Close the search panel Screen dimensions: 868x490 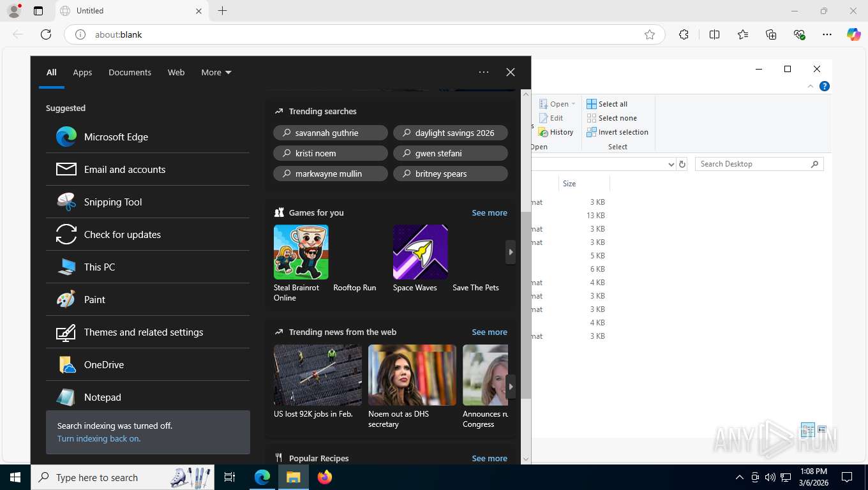point(511,72)
